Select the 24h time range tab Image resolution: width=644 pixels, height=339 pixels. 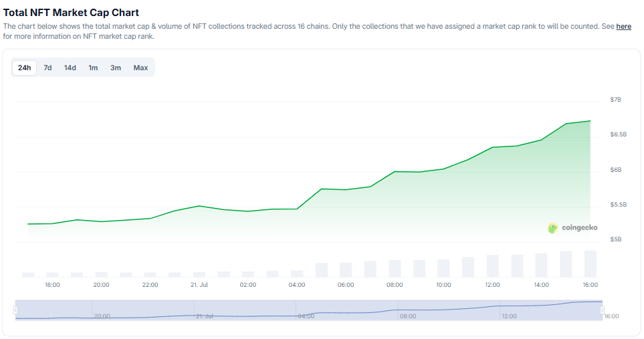tap(24, 68)
